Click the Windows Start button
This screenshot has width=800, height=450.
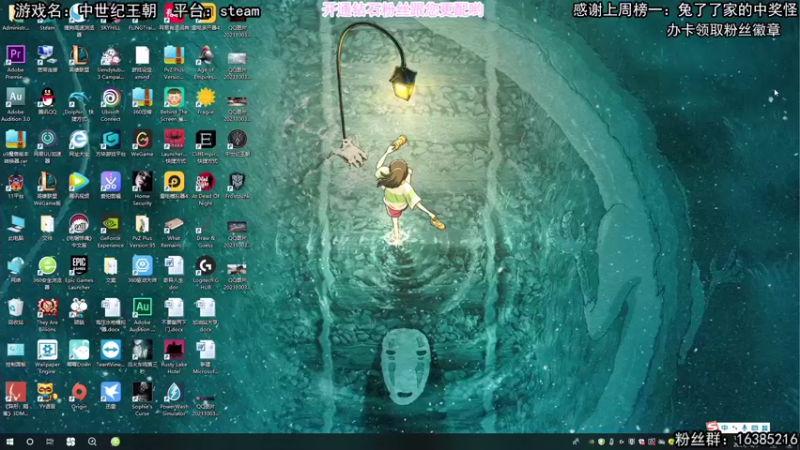pyautogui.click(x=9, y=442)
